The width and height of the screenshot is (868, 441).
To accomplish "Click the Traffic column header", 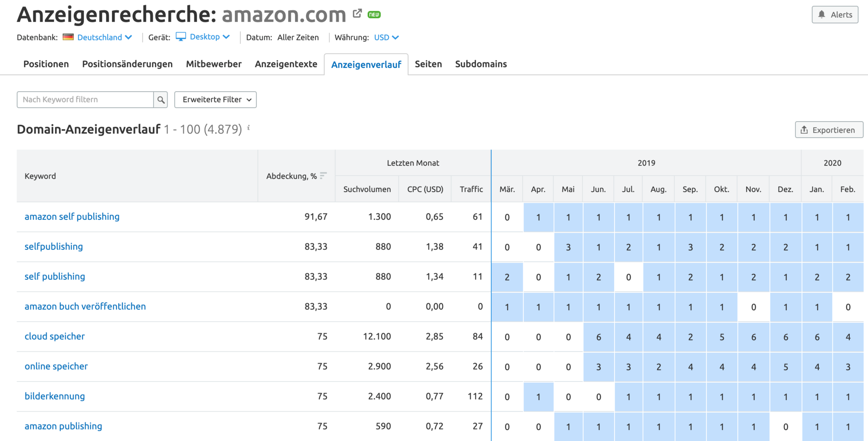I will coord(471,189).
